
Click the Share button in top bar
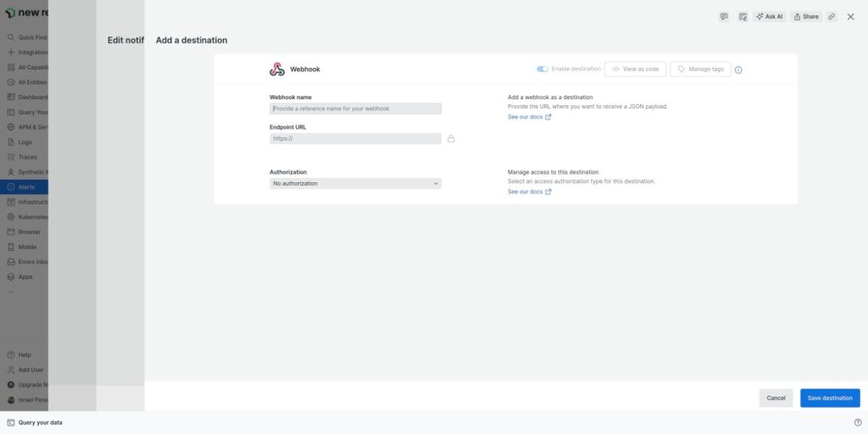pyautogui.click(x=806, y=16)
